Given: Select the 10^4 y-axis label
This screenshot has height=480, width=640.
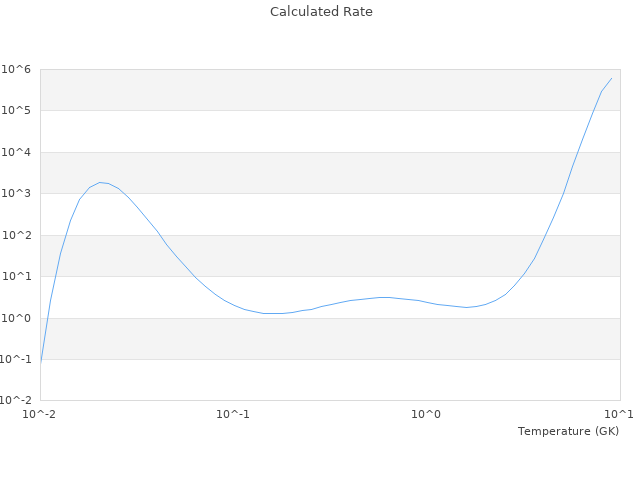Looking at the screenshot, I should point(17,152).
